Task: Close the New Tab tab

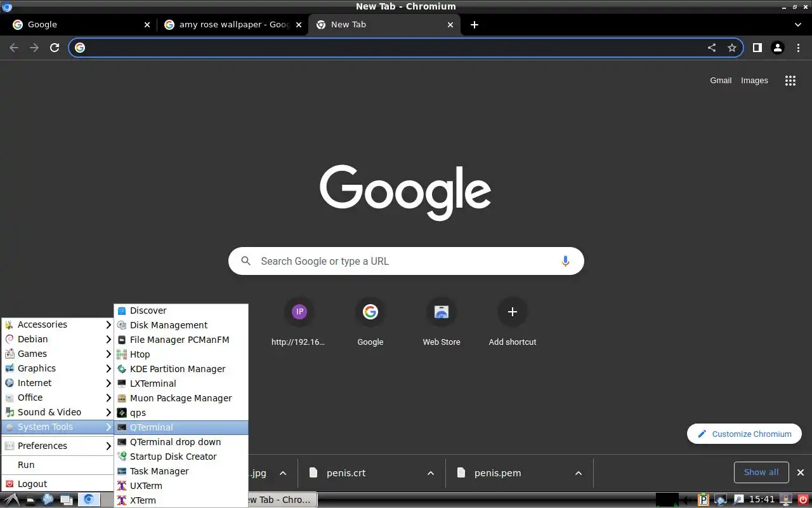Action: click(x=450, y=25)
